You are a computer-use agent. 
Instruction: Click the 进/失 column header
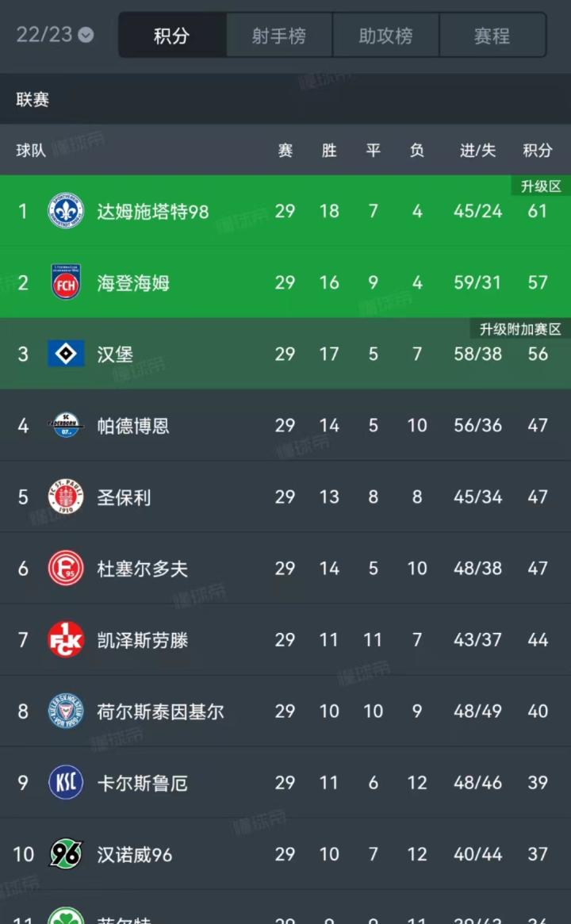coord(477,151)
